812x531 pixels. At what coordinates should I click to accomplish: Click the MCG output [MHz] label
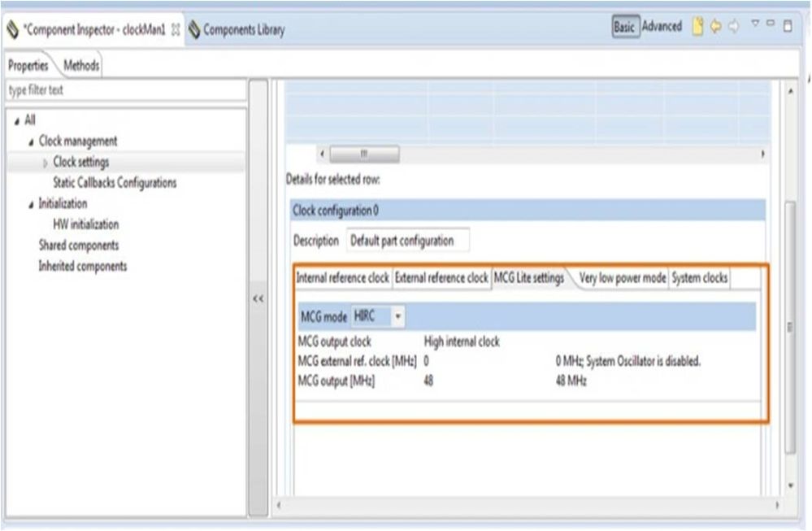(x=336, y=381)
